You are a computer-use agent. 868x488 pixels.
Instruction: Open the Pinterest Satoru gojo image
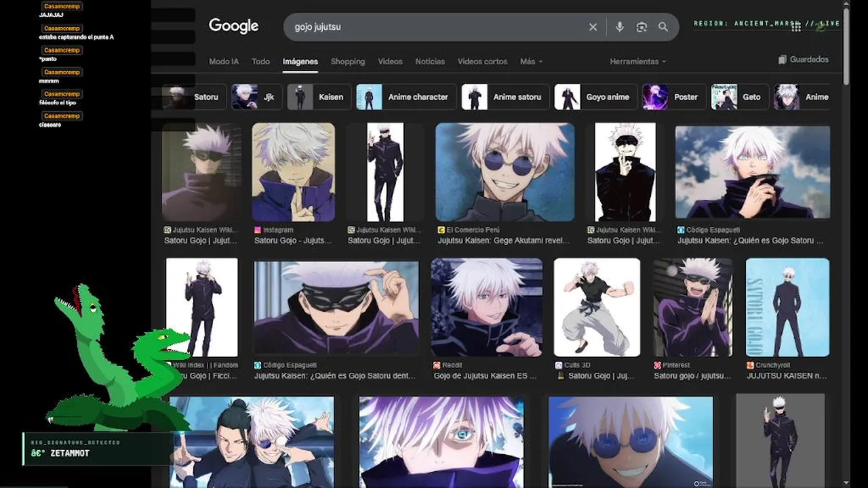coord(693,307)
